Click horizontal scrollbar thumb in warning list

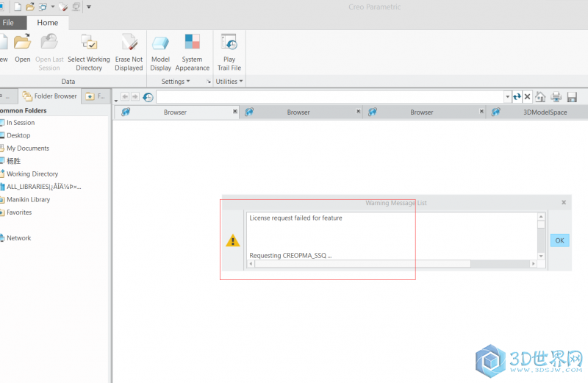[x=362, y=264]
